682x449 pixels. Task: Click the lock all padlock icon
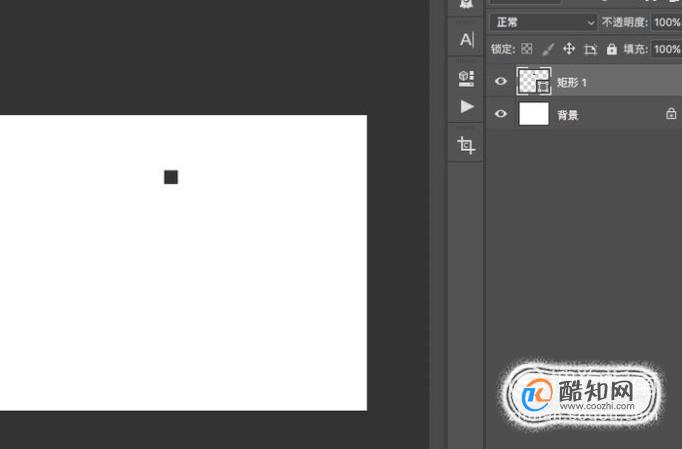coord(612,49)
